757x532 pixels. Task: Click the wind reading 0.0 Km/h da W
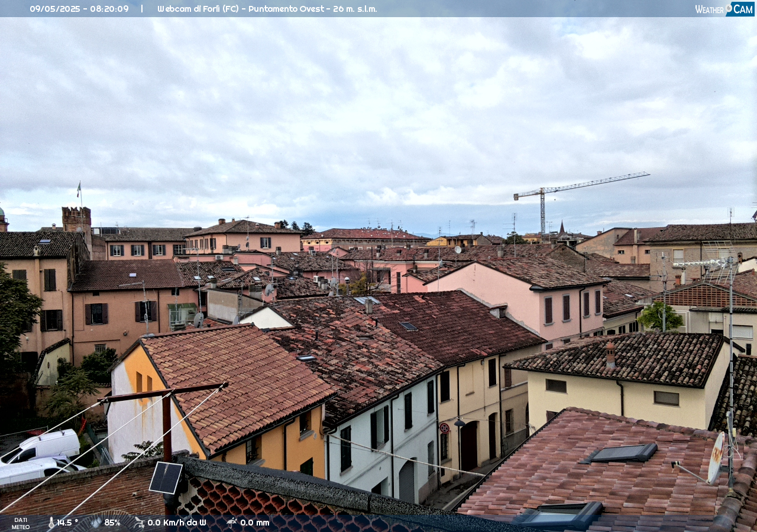coord(177,523)
